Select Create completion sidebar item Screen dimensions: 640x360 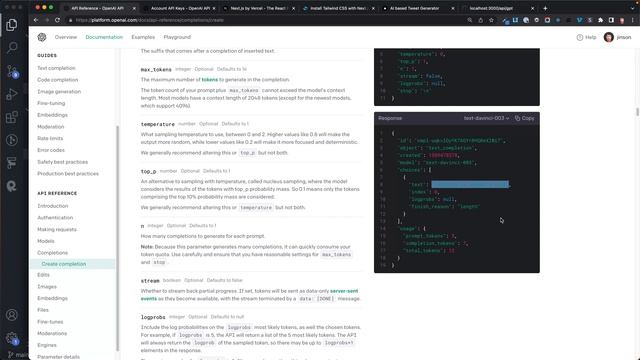pyautogui.click(x=73, y=264)
